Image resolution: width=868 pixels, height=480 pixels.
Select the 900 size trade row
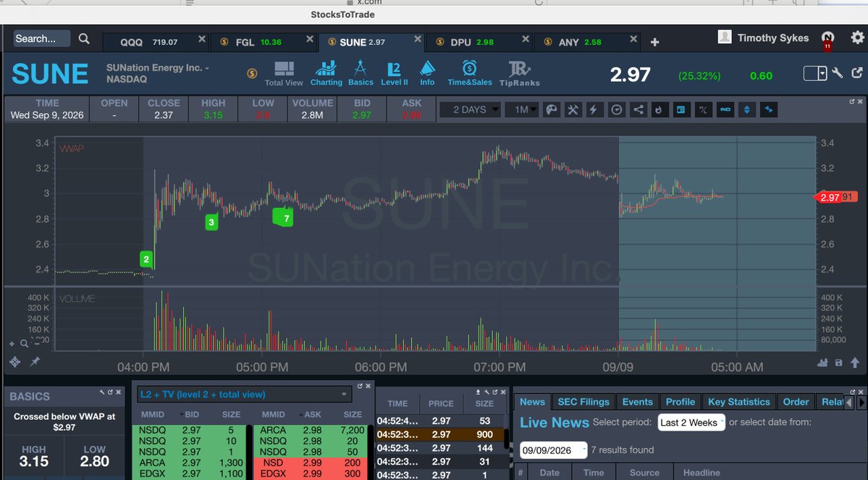[441, 434]
